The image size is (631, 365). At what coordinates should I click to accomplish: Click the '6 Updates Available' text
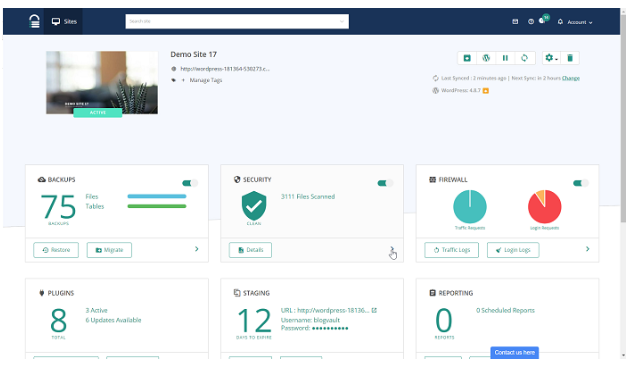point(113,320)
